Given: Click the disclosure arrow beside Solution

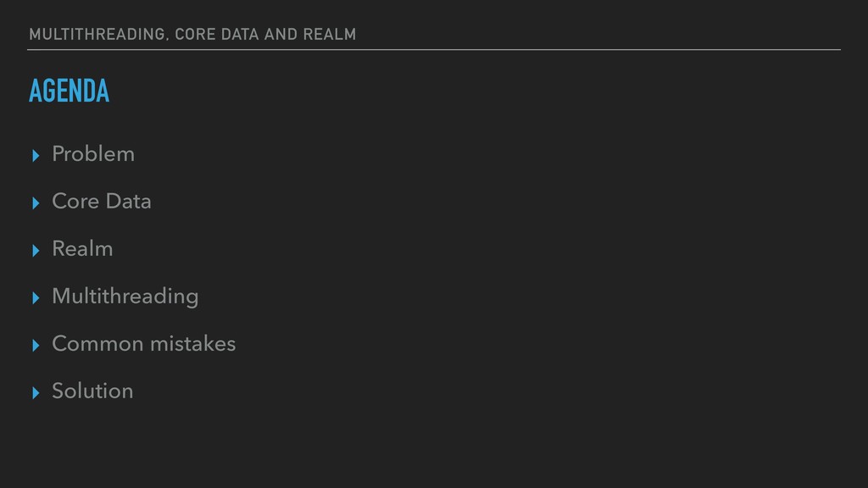Looking at the screenshot, I should point(36,393).
